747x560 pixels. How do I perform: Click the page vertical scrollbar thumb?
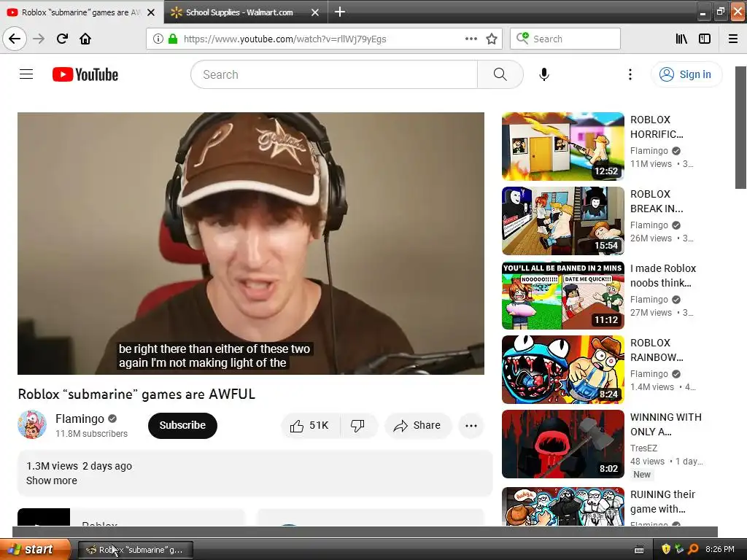[x=740, y=128]
